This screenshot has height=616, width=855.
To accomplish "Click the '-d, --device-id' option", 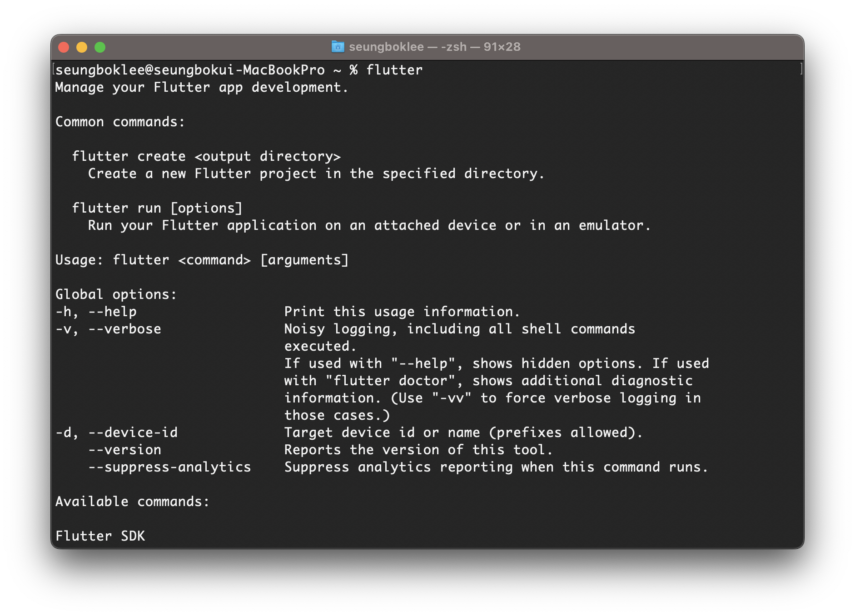I will pos(116,432).
